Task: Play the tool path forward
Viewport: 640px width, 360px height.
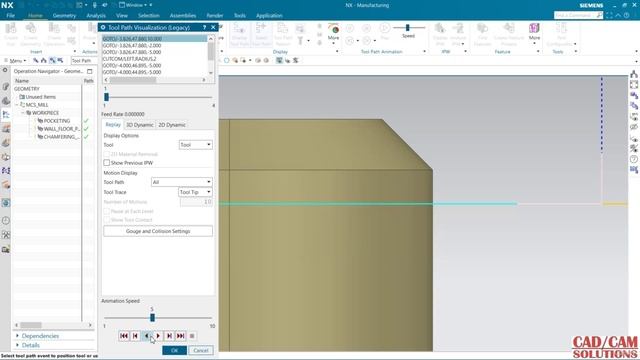Action: 158,336
